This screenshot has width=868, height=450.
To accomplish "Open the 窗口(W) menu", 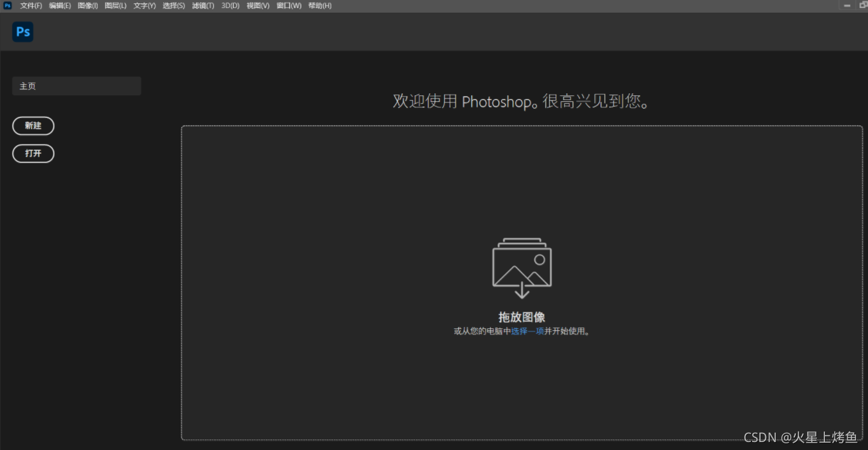I will [x=289, y=5].
